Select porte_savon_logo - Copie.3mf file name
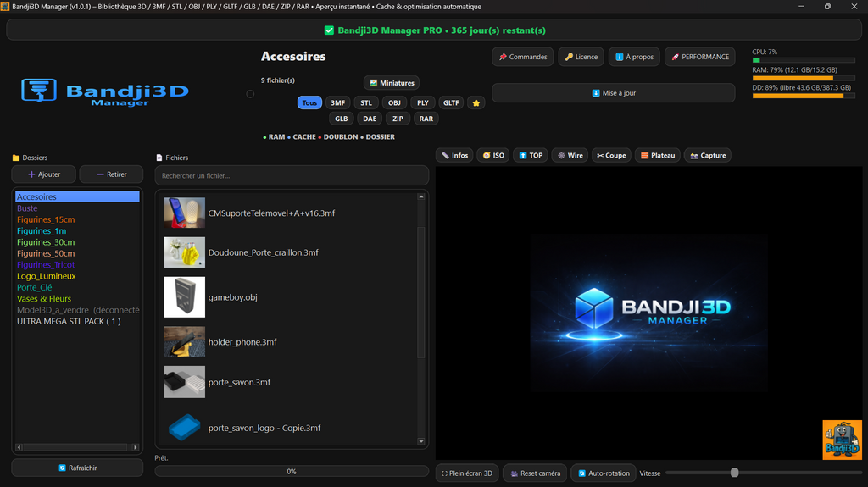 coord(264,428)
